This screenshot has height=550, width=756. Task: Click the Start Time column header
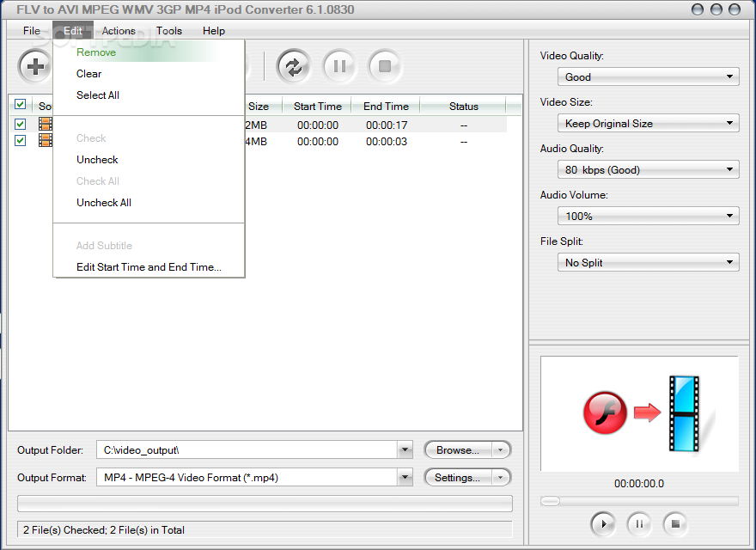pos(317,107)
